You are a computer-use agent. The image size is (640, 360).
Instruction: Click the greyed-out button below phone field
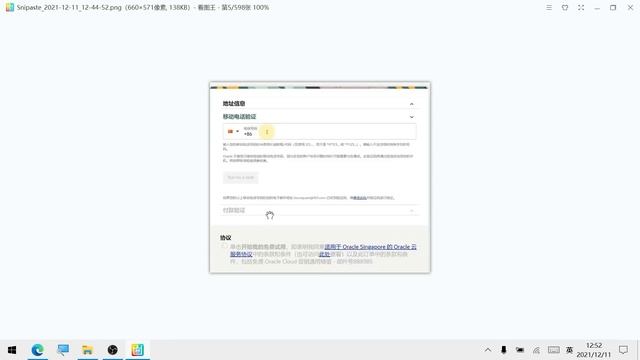pos(240,178)
